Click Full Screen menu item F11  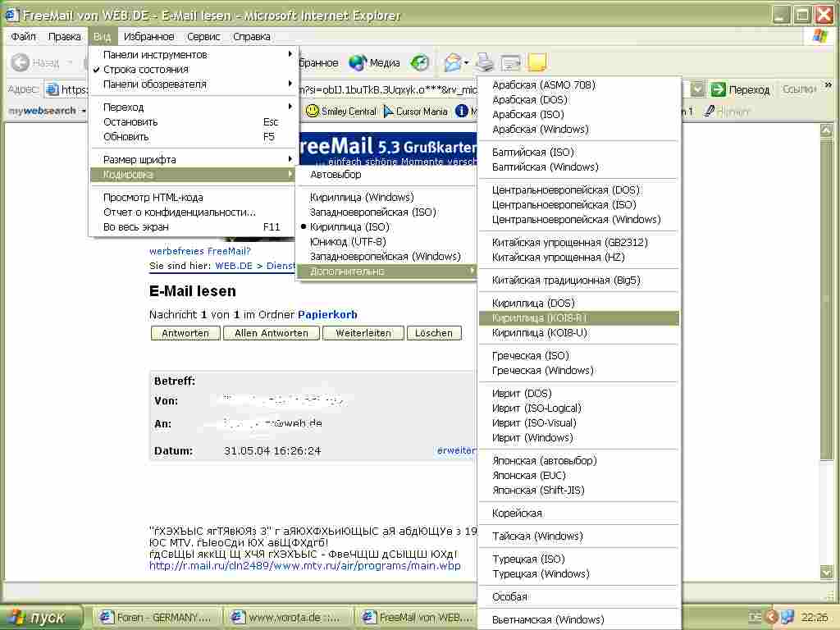192,227
